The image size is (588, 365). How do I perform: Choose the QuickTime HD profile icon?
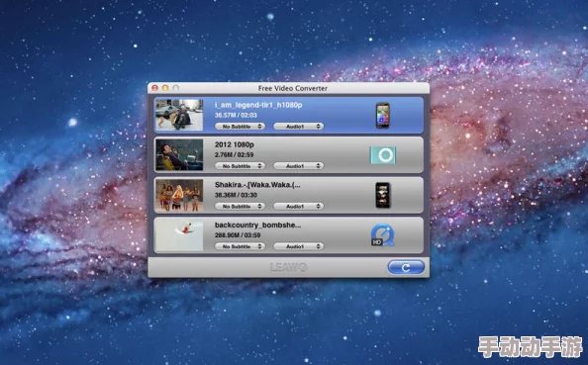[x=382, y=235]
